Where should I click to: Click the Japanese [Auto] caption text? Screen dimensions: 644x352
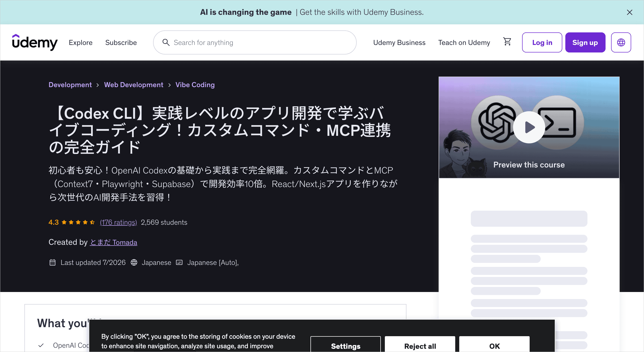[213, 263]
